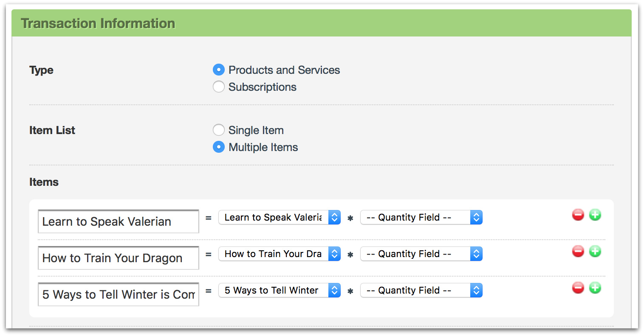Click green plus on How to Train Your Dragon row
The height and width of the screenshot is (336, 644).
[x=595, y=252]
